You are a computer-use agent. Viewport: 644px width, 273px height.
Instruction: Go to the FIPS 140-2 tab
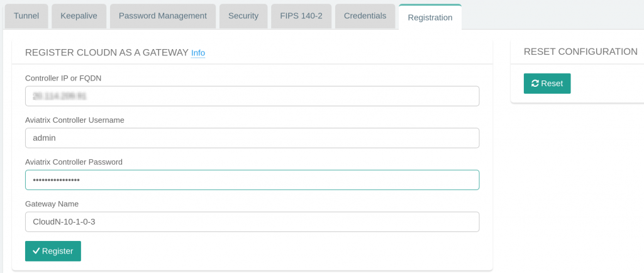point(301,16)
